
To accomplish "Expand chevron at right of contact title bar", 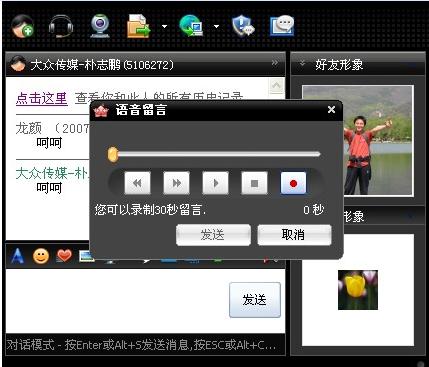I will tap(275, 63).
